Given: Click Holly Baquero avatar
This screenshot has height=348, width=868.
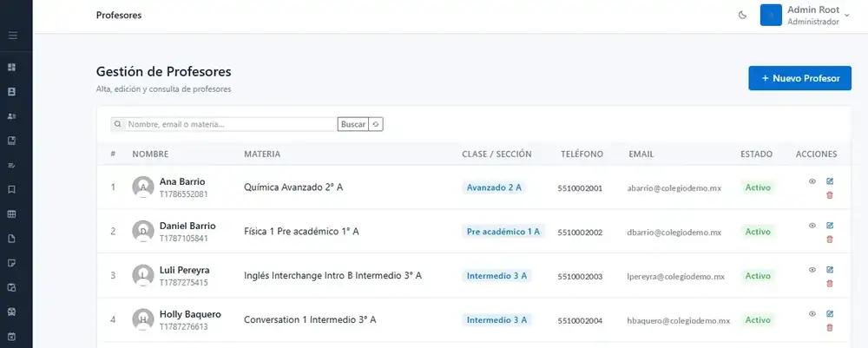Looking at the screenshot, I should (x=143, y=319).
